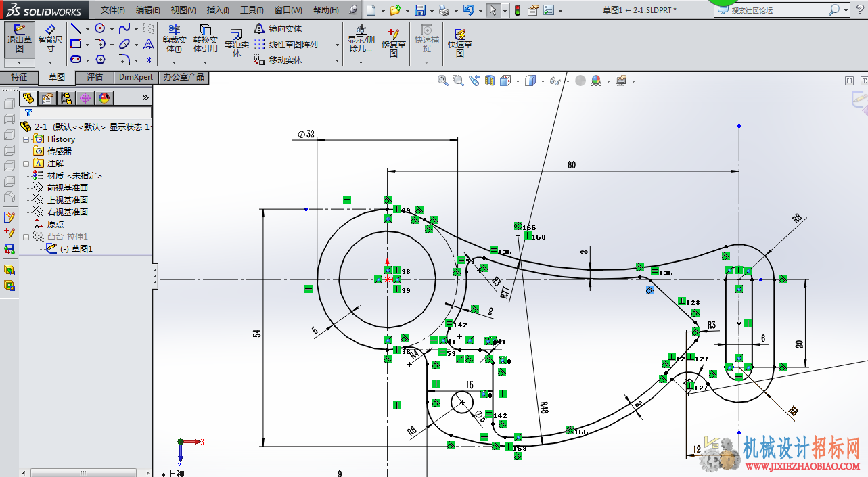The width and height of the screenshot is (868, 477).
Task: Open the 工具(T) menu
Action: tap(252, 10)
